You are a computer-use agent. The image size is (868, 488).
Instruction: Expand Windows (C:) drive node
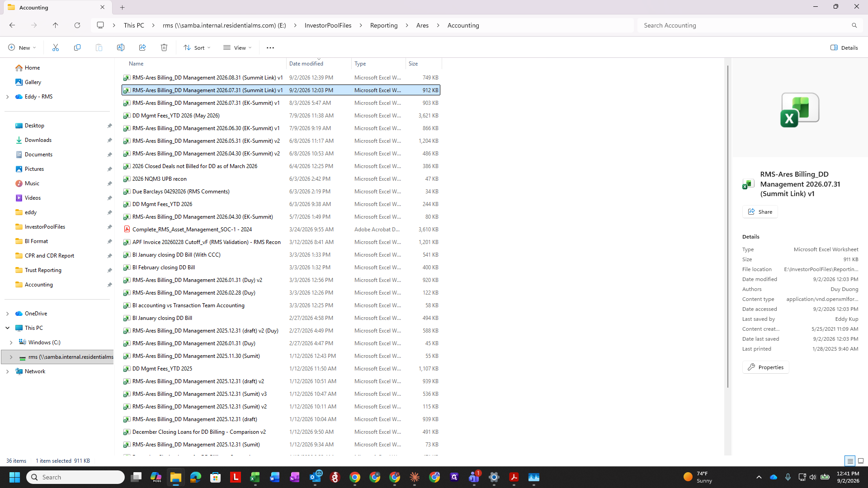tap(11, 343)
